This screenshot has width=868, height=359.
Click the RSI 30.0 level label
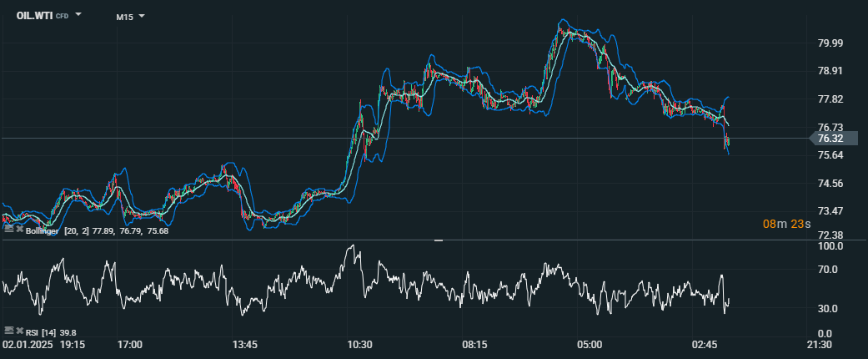click(x=828, y=309)
